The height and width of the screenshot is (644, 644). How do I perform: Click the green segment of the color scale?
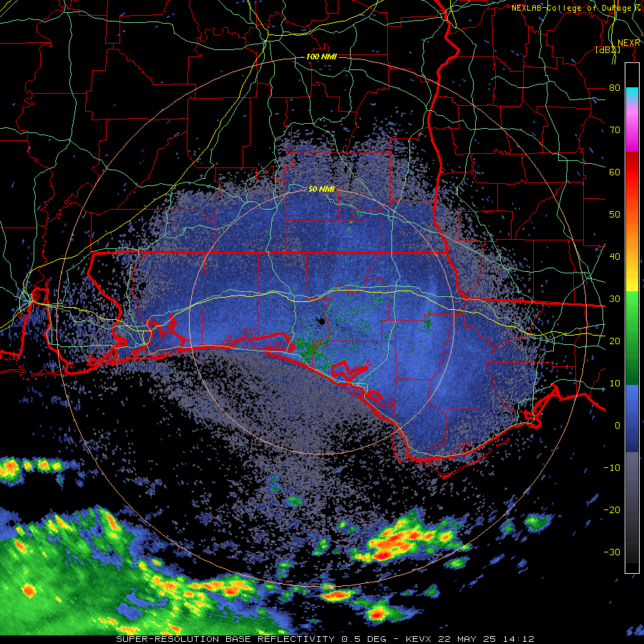(x=632, y=338)
